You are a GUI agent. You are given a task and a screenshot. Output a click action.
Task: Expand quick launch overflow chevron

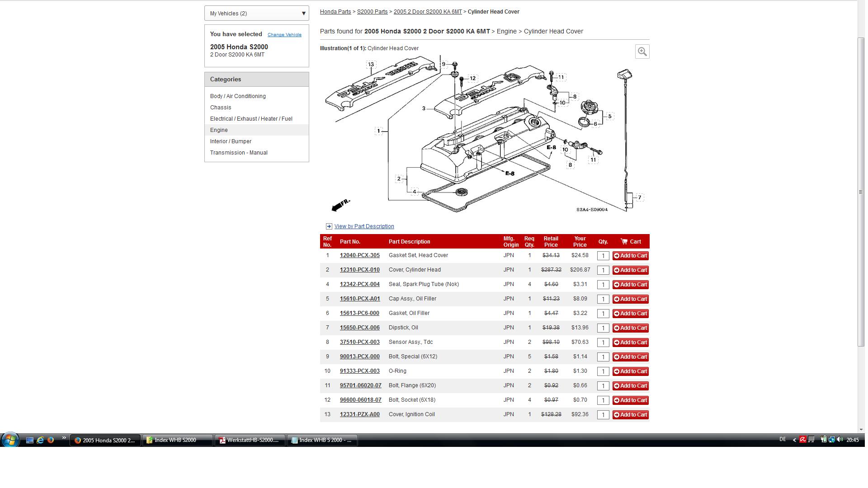(x=64, y=438)
